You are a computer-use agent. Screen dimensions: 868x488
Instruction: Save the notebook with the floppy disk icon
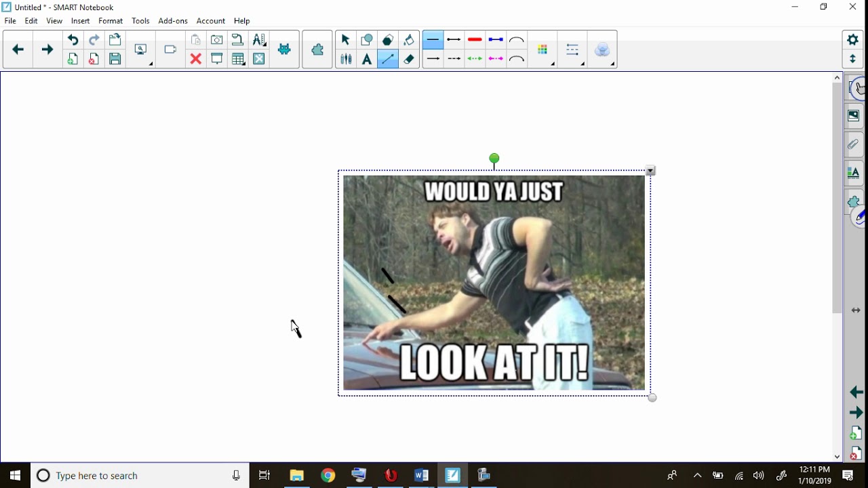115,59
